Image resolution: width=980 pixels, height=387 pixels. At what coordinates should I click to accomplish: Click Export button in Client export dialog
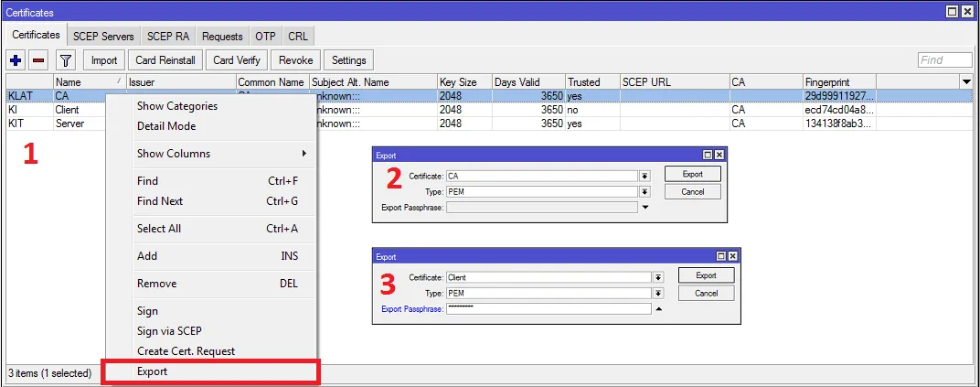[x=707, y=275]
